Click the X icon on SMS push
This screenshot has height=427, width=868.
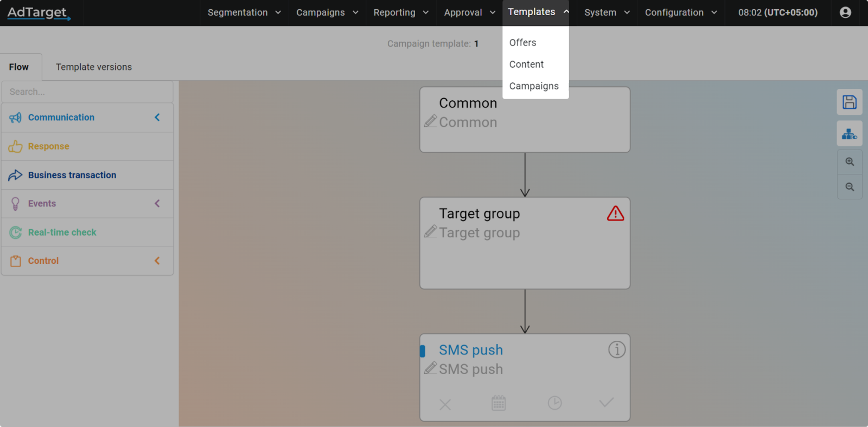[x=445, y=404]
